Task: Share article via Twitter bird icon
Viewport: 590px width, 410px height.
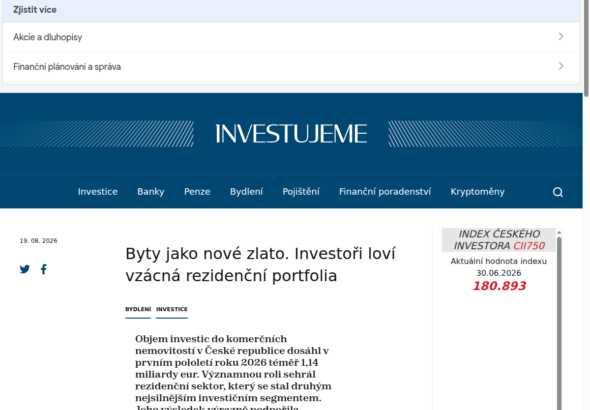Action: (25, 269)
